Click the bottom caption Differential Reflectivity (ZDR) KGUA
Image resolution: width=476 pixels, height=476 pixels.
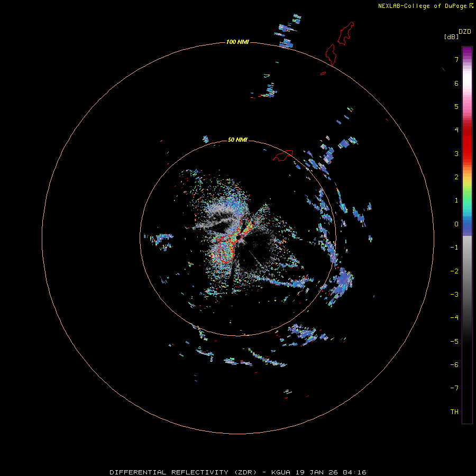pos(238,472)
